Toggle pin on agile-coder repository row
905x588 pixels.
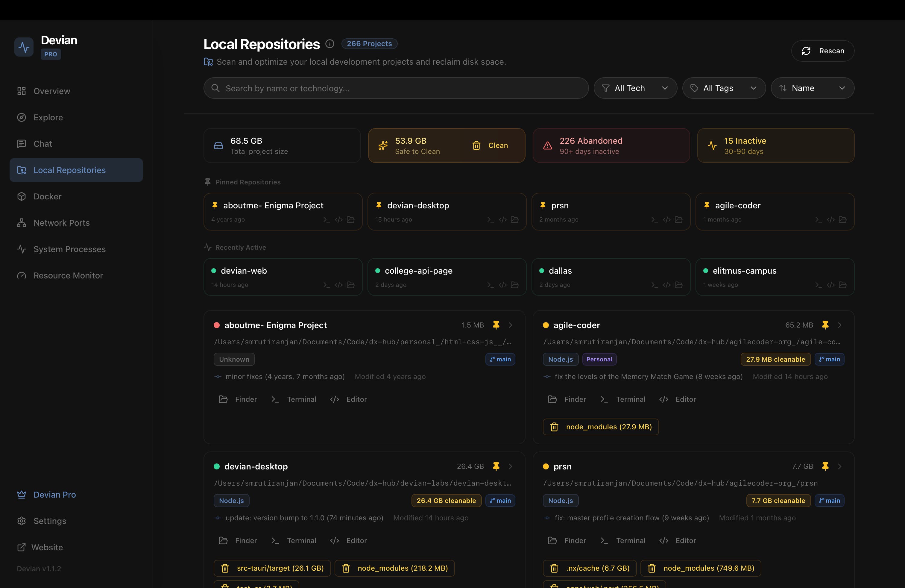tap(825, 325)
